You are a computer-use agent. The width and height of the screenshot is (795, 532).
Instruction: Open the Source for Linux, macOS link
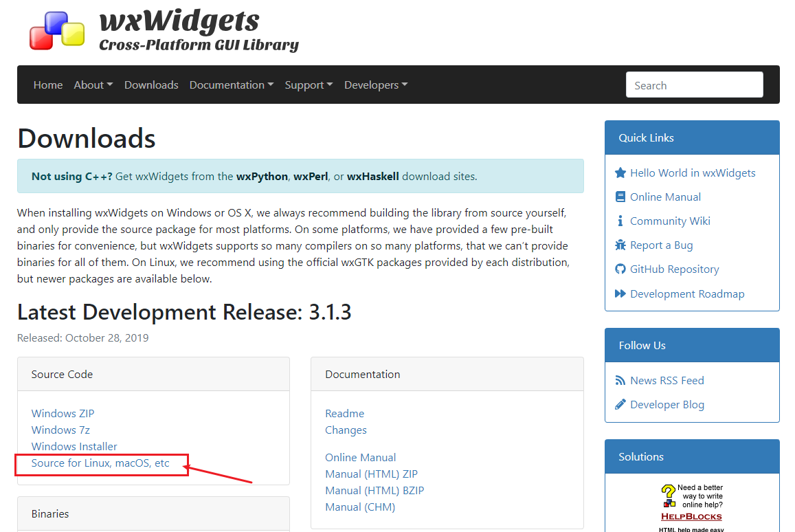[100, 463]
